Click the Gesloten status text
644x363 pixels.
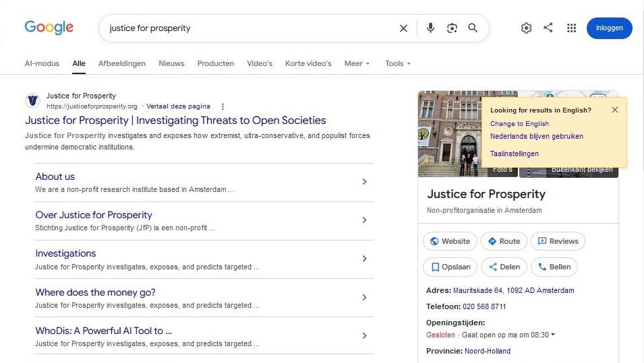point(440,335)
